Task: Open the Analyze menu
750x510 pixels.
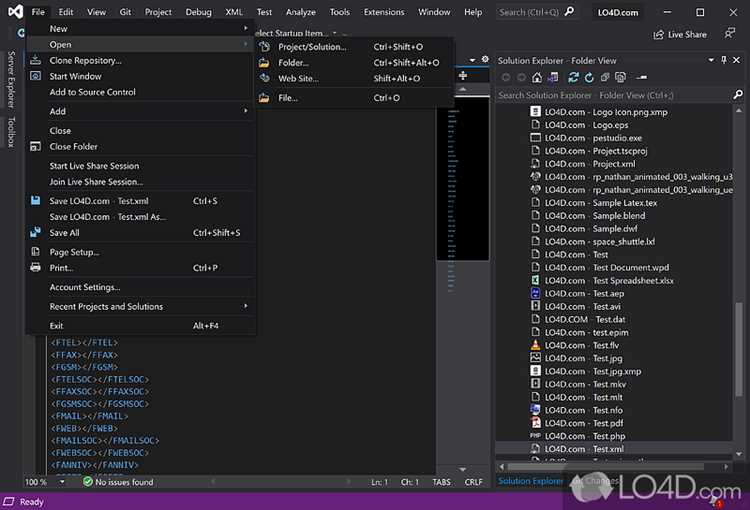Action: 300,12
